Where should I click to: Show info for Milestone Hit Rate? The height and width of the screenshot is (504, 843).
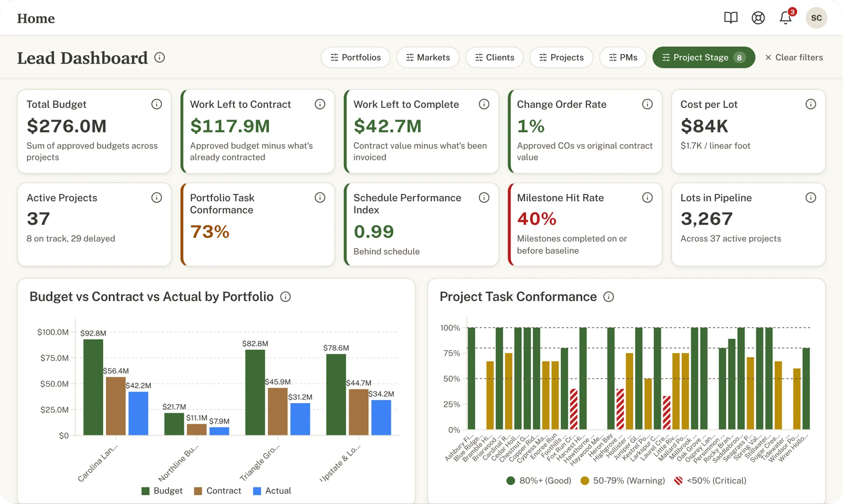pos(647,197)
